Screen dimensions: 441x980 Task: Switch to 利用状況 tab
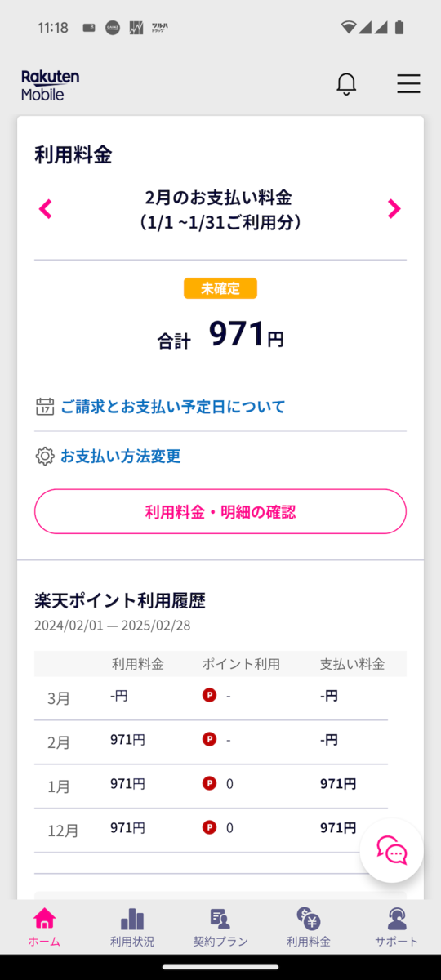132,928
